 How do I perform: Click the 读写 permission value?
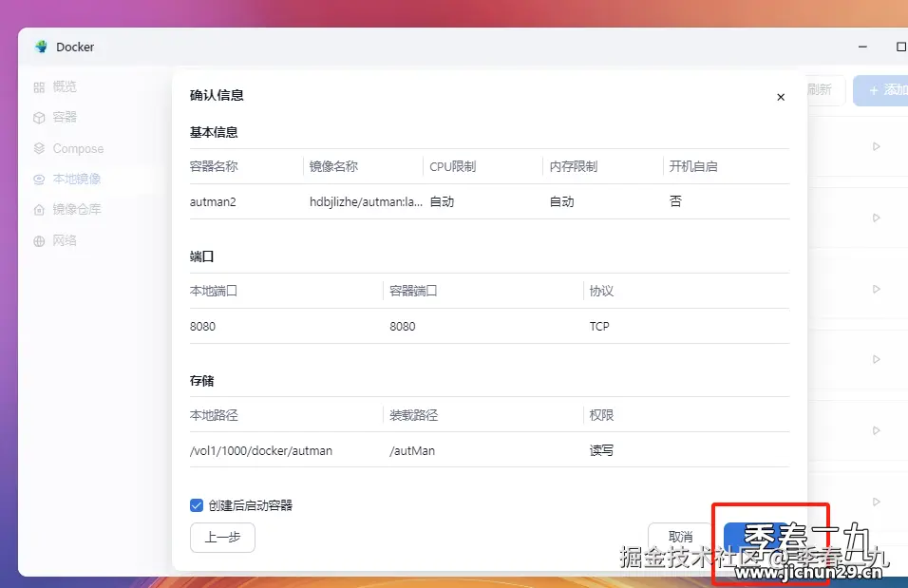[601, 450]
